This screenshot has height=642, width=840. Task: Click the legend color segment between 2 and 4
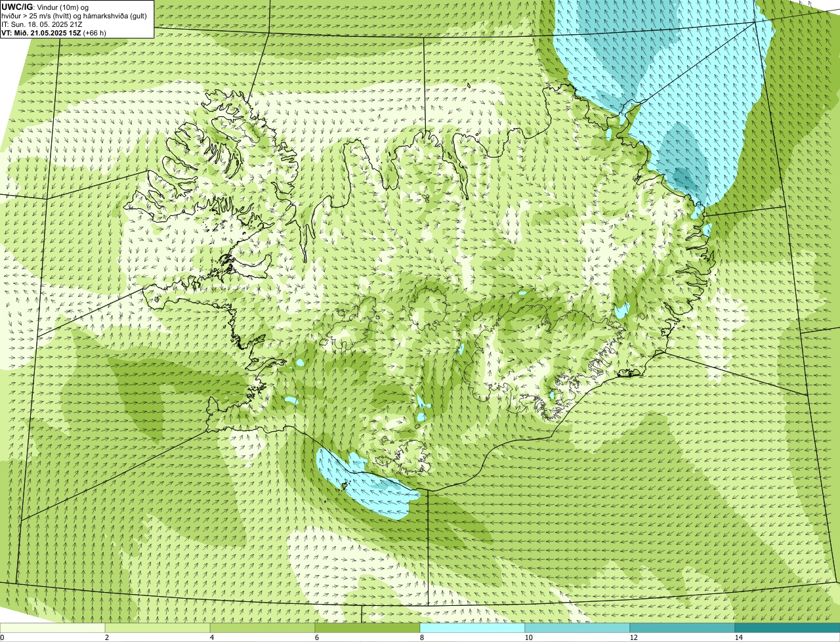point(157,628)
